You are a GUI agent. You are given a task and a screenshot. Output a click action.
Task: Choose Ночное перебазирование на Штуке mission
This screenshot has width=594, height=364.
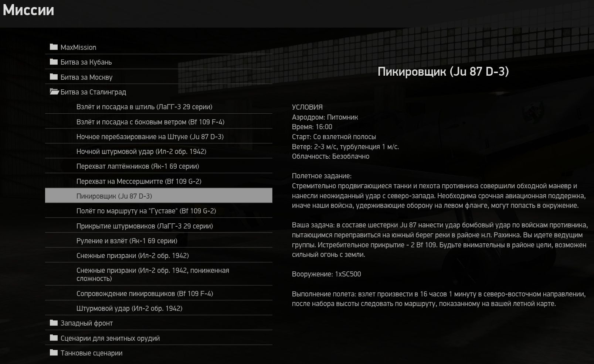coord(159,136)
